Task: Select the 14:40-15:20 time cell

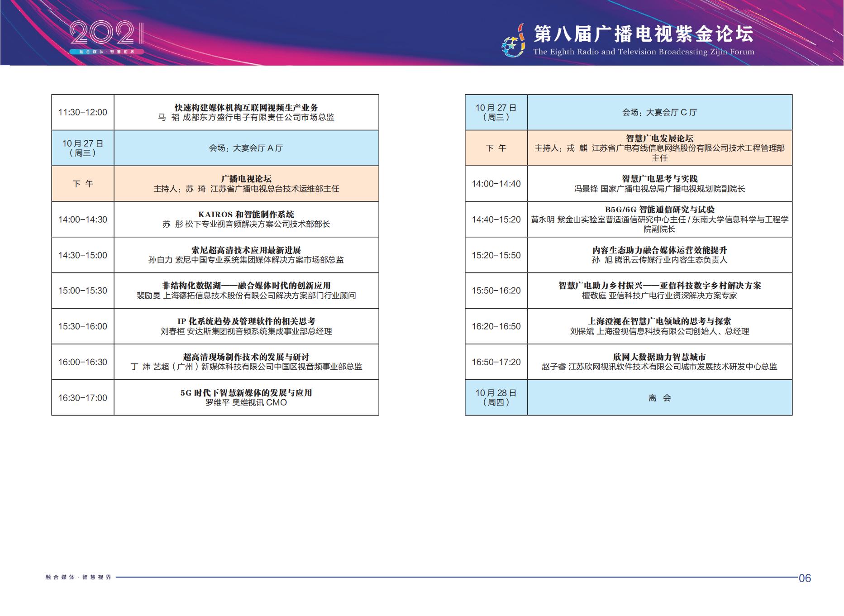Action: (496, 220)
